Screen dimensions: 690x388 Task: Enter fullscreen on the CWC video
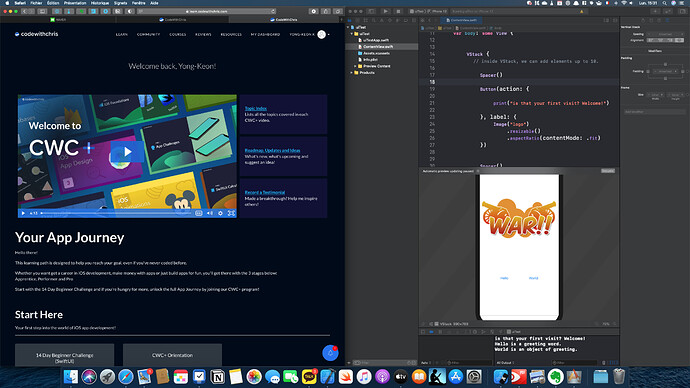pos(231,213)
